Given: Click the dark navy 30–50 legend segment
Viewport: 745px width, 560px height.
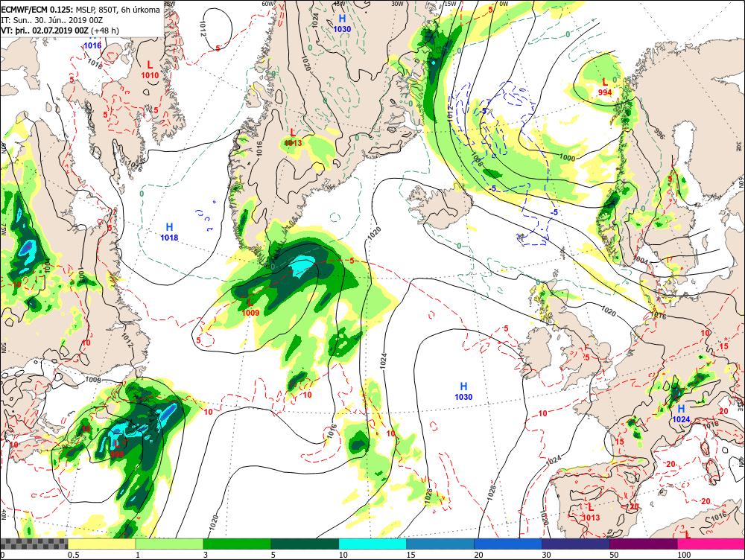Looking at the screenshot, I should pyautogui.click(x=575, y=544).
